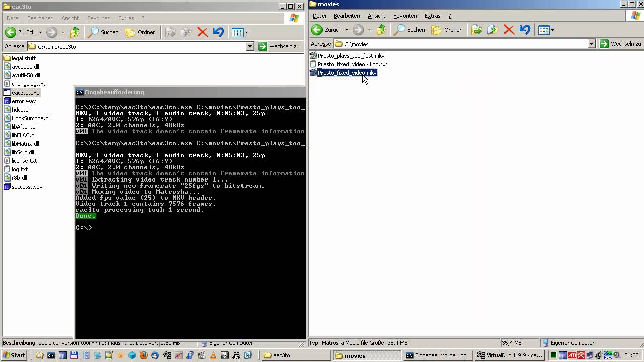The width and height of the screenshot is (644, 362).
Task: Open Bearbeiten menu in eac3to window
Action: click(x=40, y=18)
